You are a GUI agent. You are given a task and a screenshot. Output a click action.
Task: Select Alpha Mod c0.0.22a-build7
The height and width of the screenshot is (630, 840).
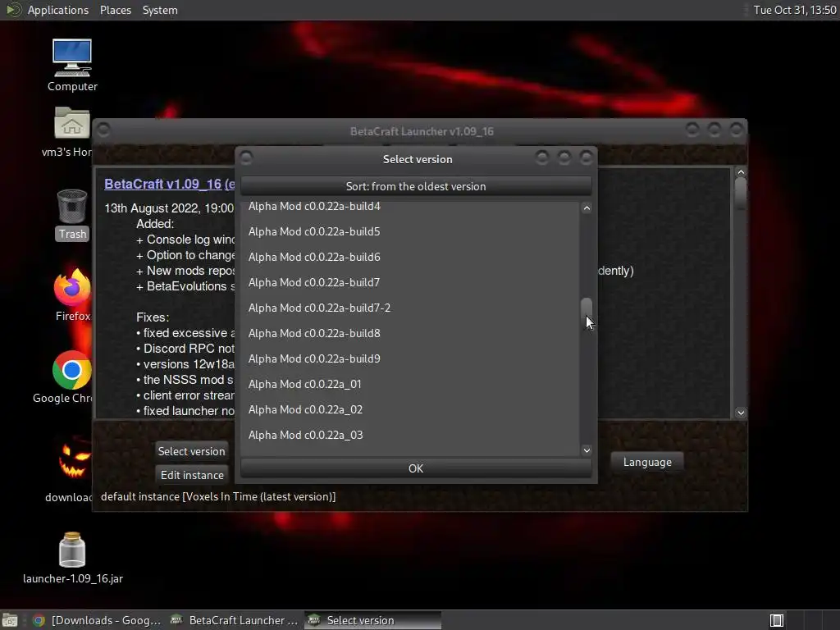click(411, 282)
